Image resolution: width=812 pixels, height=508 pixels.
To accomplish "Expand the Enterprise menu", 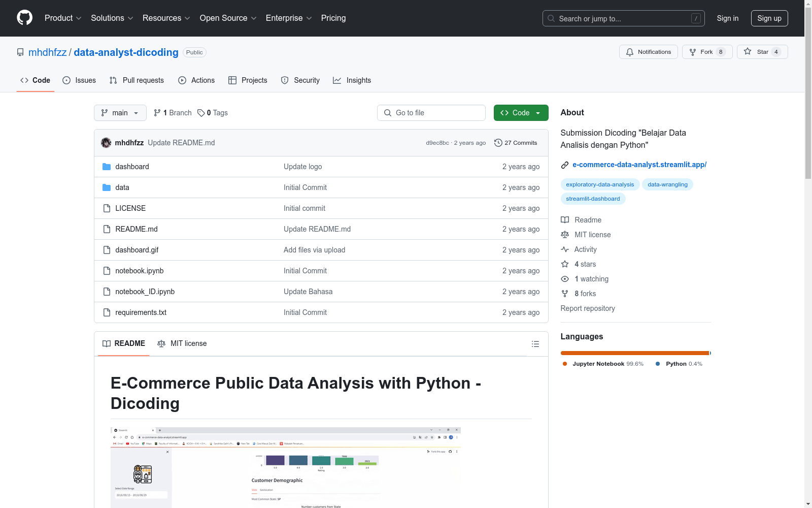I will [x=289, y=18].
